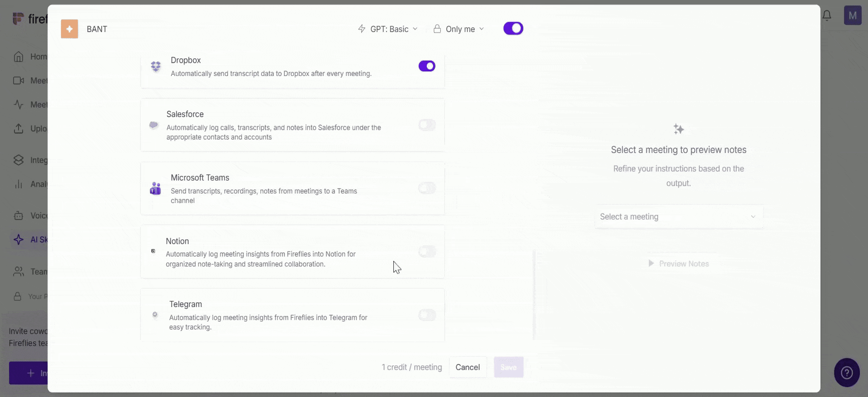Click the activity pulse sidebar icon
Image resolution: width=868 pixels, height=397 pixels.
coord(19,104)
